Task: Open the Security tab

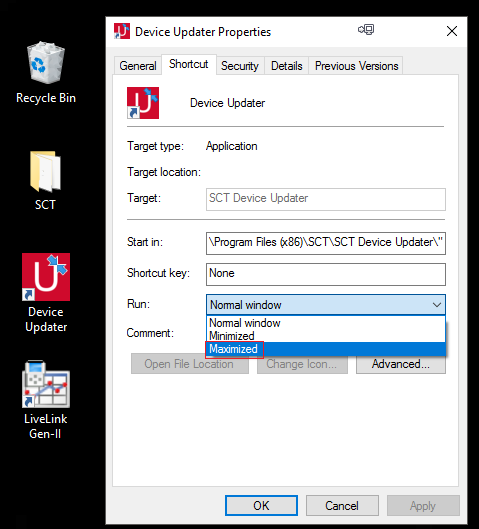Action: point(240,65)
